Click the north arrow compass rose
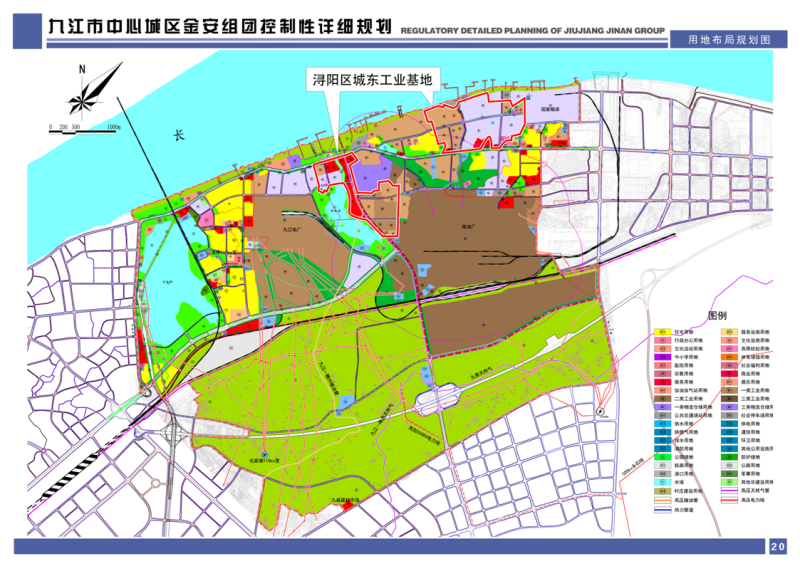The image size is (800, 566). click(x=89, y=90)
